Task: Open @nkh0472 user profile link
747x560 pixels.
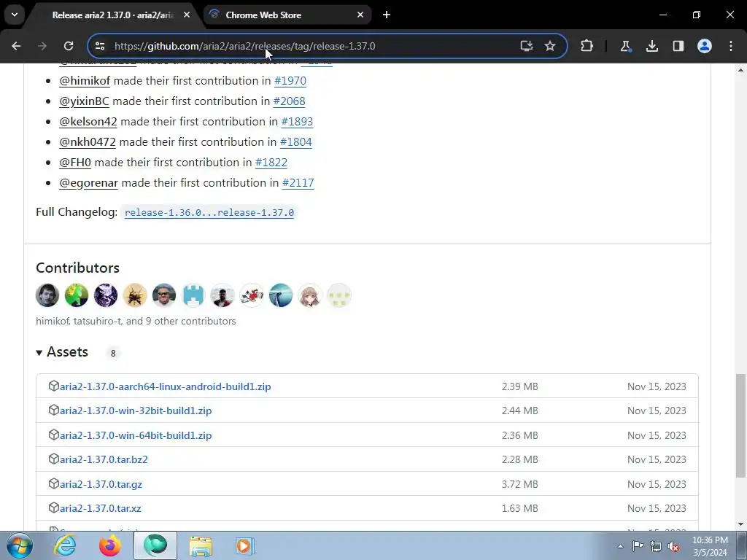Action: point(88,142)
